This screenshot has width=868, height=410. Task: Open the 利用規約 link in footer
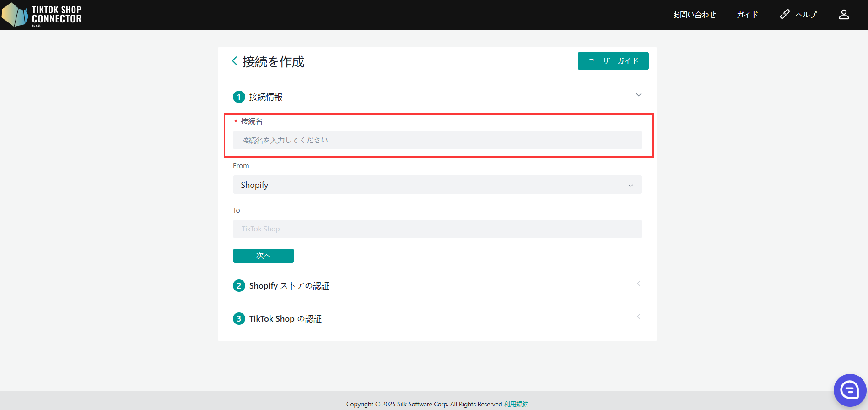516,404
